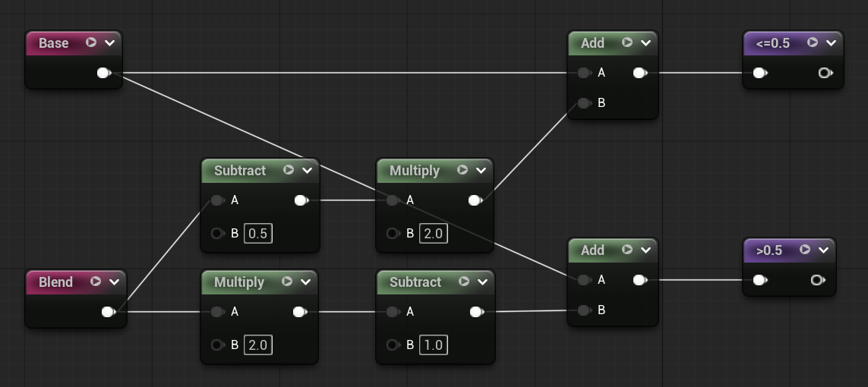Click the 0.5 value field on Subtract's B input
This screenshot has width=868, height=387.
(x=258, y=233)
